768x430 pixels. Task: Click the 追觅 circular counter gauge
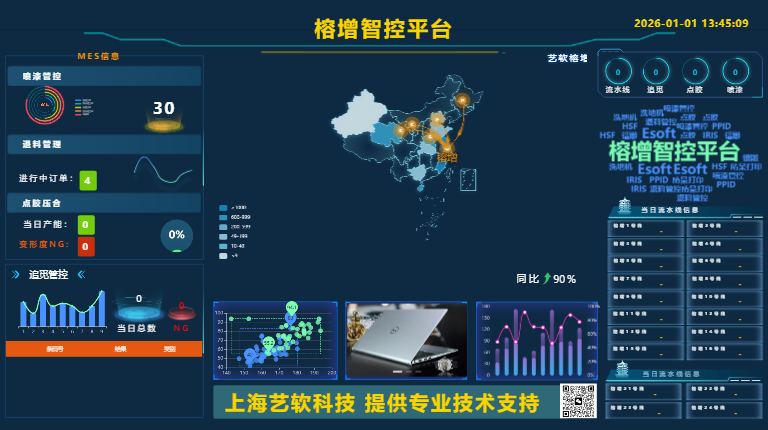pos(656,71)
